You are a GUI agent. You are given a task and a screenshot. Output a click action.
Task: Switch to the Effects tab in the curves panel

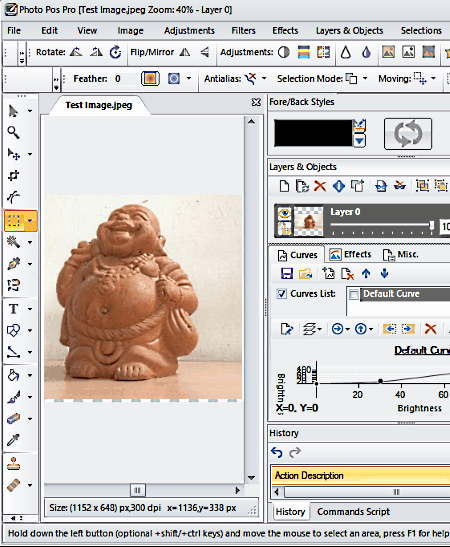[350, 254]
